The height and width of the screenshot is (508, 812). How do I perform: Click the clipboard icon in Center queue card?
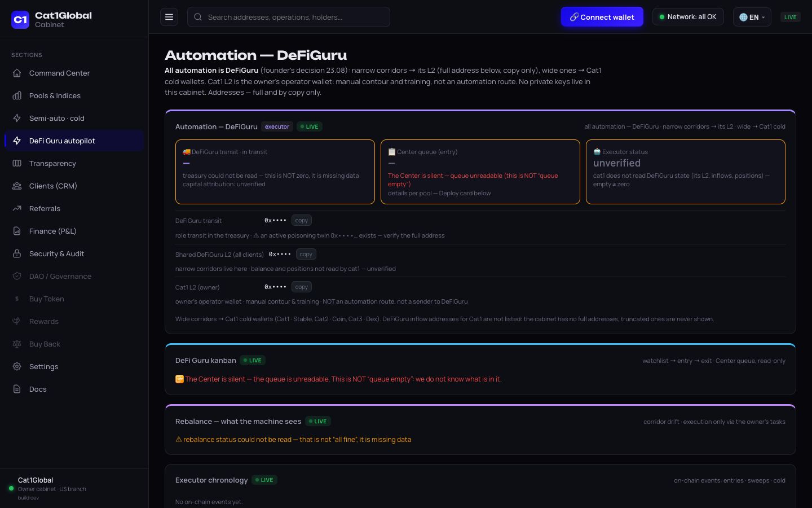tap(392, 152)
